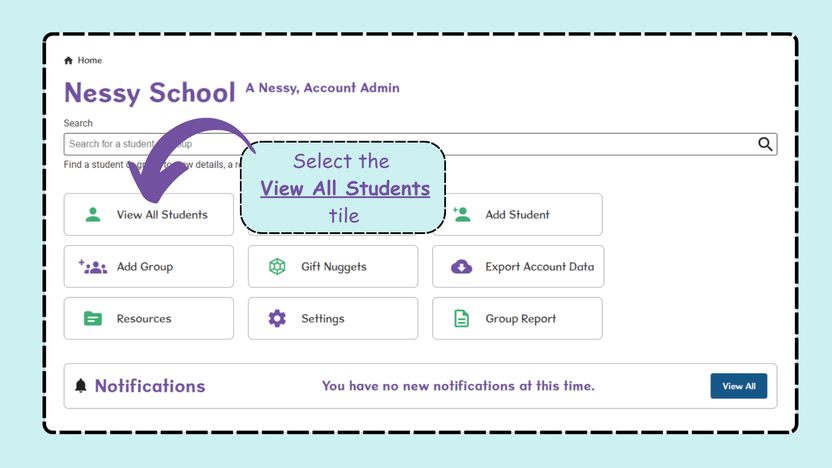Open the Group Report tile
The height and width of the screenshot is (468, 832).
[x=517, y=318]
